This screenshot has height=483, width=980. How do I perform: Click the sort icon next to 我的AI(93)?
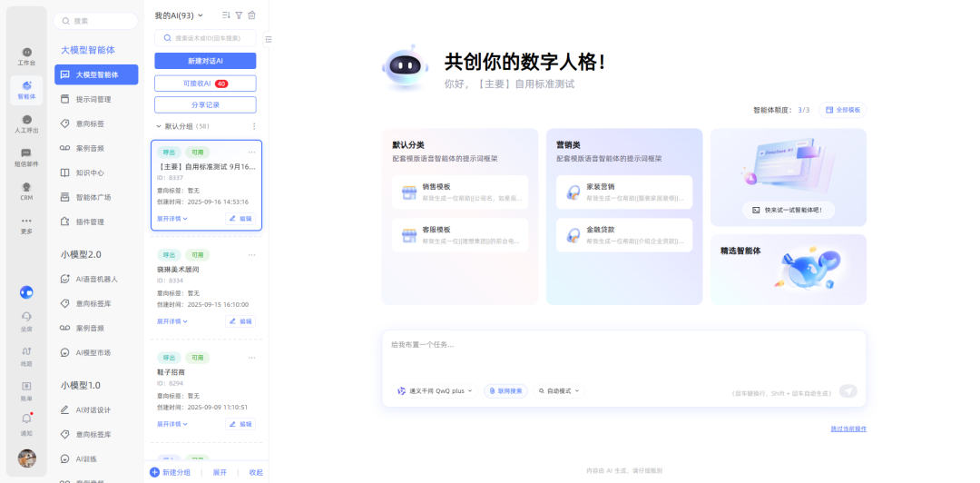(226, 15)
